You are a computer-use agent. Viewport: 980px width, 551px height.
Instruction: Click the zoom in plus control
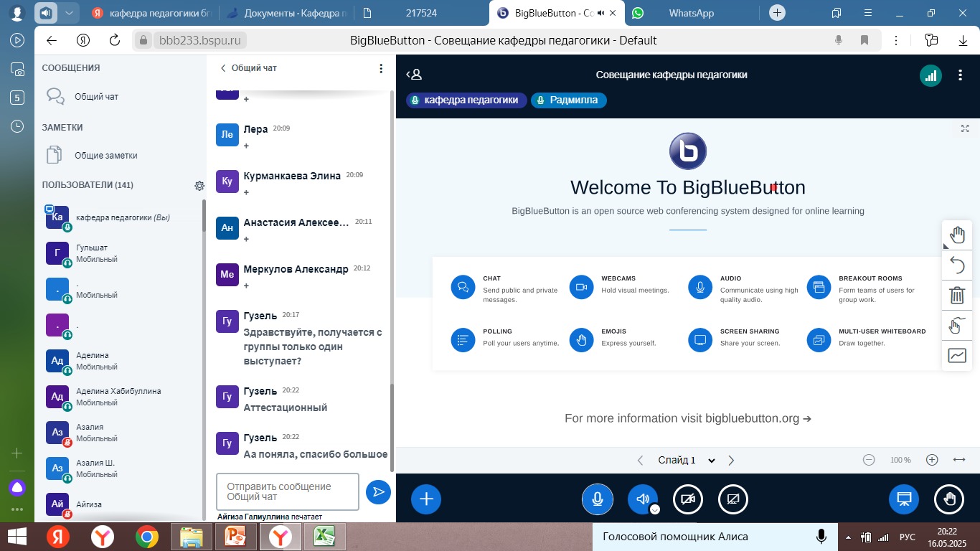tap(932, 460)
